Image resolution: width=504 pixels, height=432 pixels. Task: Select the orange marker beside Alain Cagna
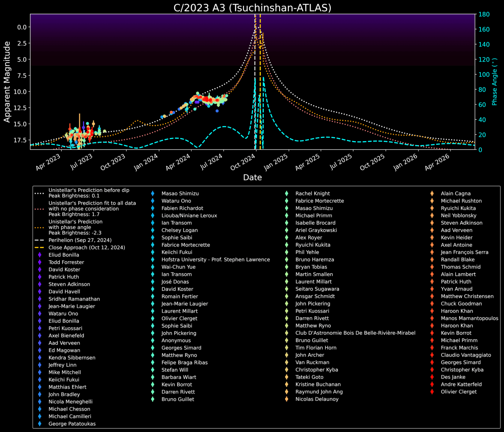pyautogui.click(x=432, y=193)
